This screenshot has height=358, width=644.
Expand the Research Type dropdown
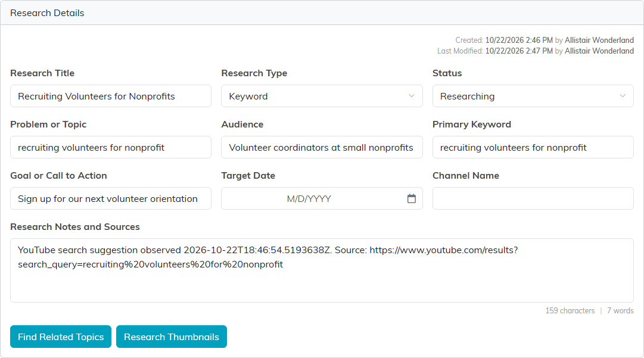pos(322,96)
